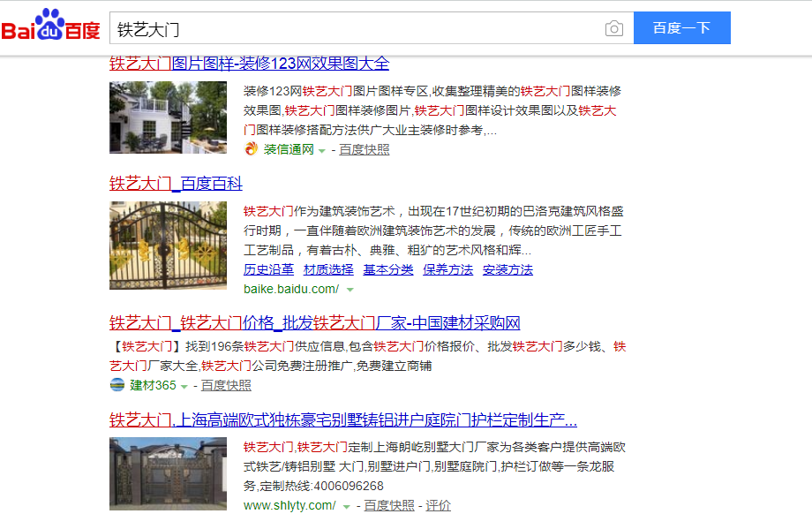Click the 建材365 globe site icon
The width and height of the screenshot is (812, 529).
point(117,385)
